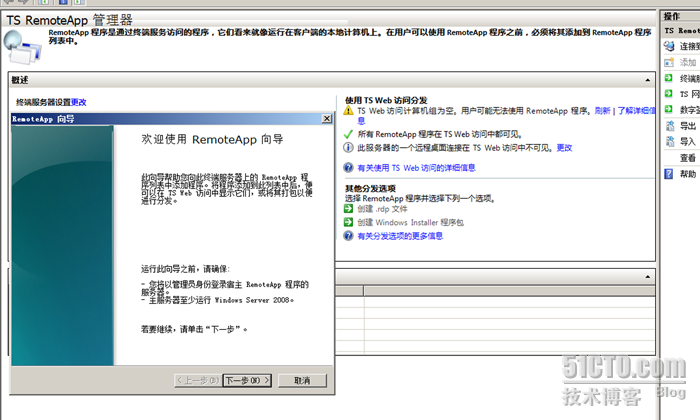Click the yellow warning icon beside TS Web 访问计算机组为空
Image resolution: width=700 pixels, height=420 pixels.
pos(348,111)
